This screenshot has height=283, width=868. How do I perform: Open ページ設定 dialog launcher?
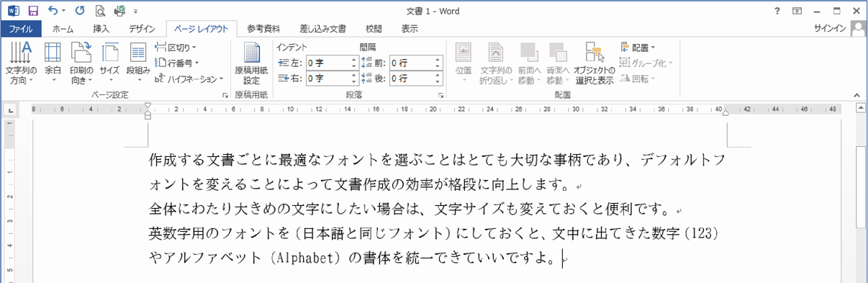[225, 95]
